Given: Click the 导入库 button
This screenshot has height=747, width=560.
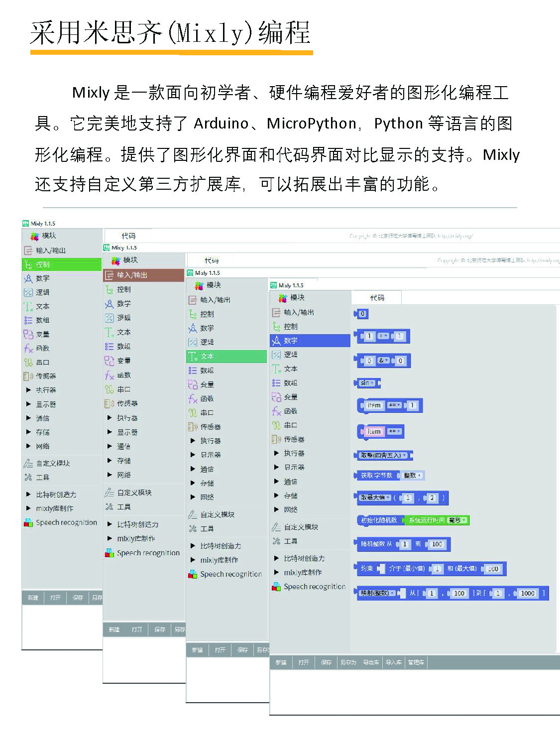Looking at the screenshot, I should [x=393, y=662].
